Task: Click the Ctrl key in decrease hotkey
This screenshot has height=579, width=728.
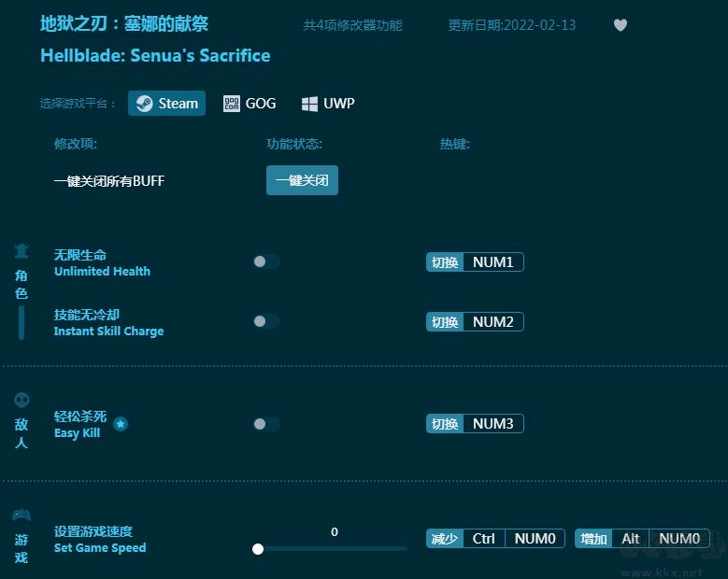Action: tap(484, 539)
